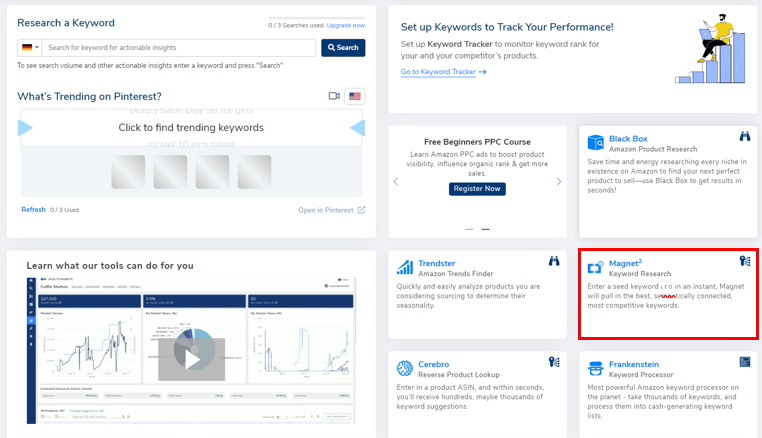Click binoculars icon on Trendster card
762x438 pixels.
[554, 261]
